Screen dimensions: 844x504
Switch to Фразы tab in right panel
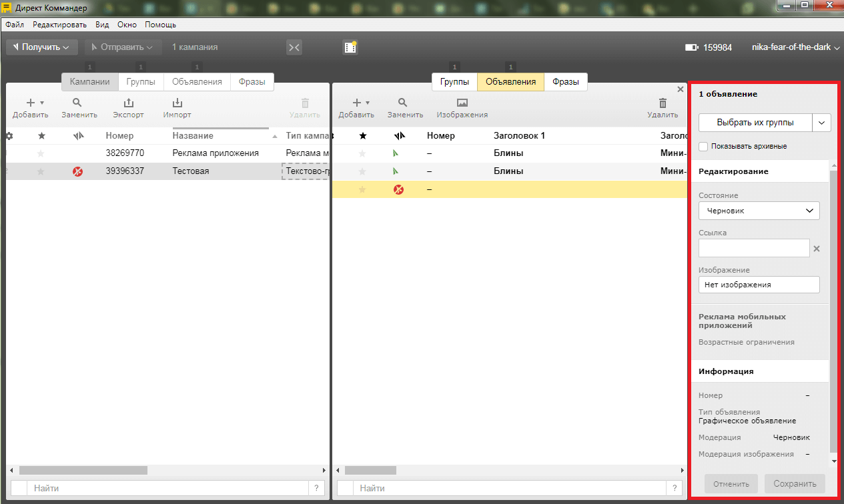click(565, 82)
